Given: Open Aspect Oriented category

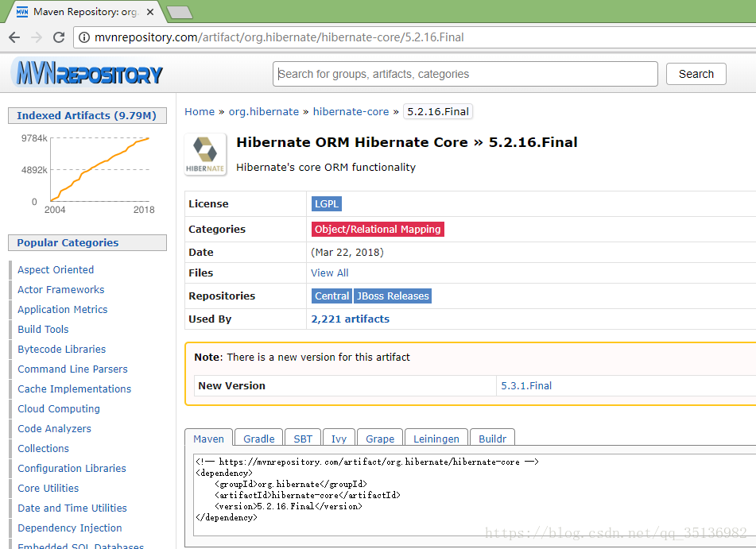Looking at the screenshot, I should 56,270.
